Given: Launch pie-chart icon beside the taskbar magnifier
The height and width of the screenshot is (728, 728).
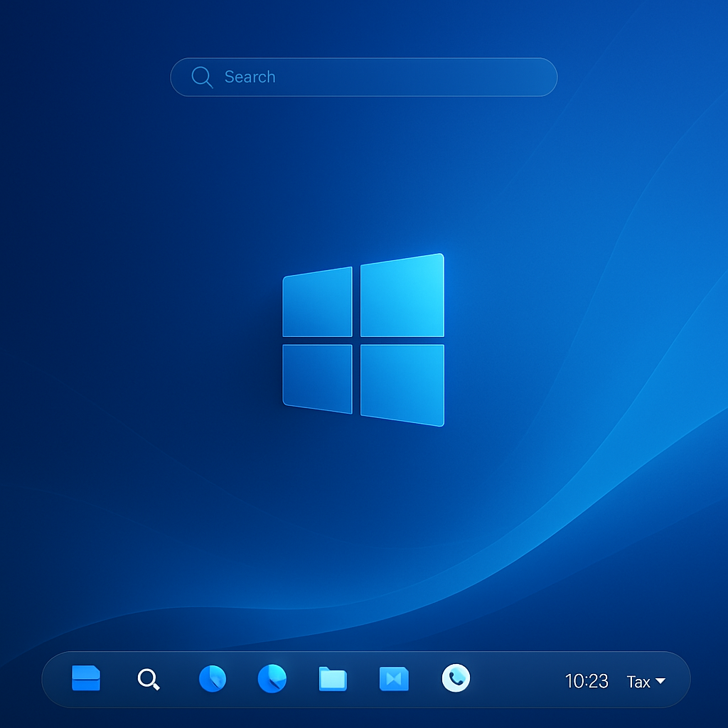Looking at the screenshot, I should click(x=212, y=679).
